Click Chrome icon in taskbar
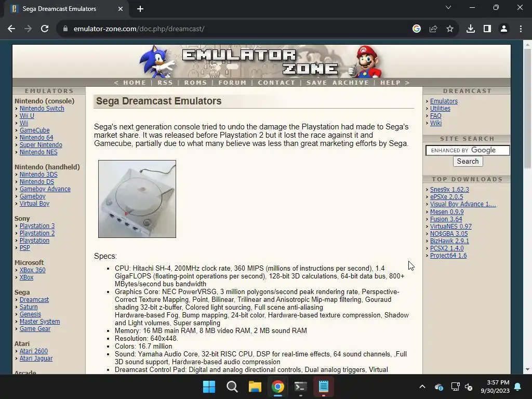Viewport: 532px width, 399px height. tap(278, 387)
